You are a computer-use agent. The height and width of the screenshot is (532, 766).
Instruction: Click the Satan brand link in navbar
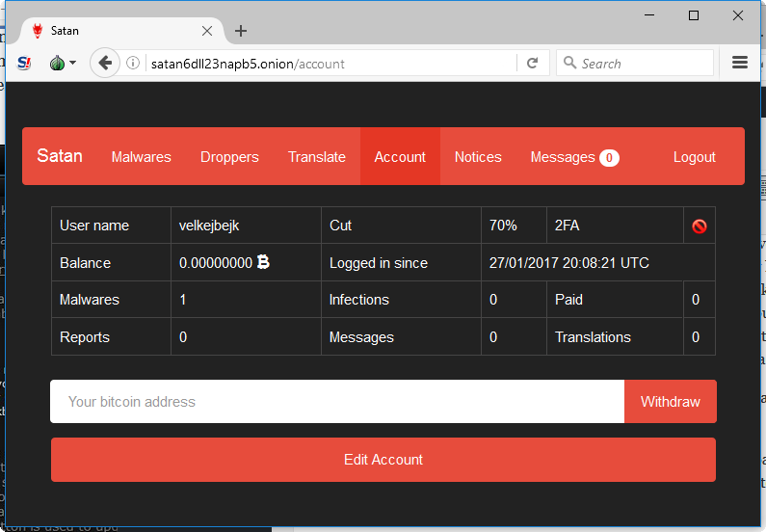click(60, 156)
